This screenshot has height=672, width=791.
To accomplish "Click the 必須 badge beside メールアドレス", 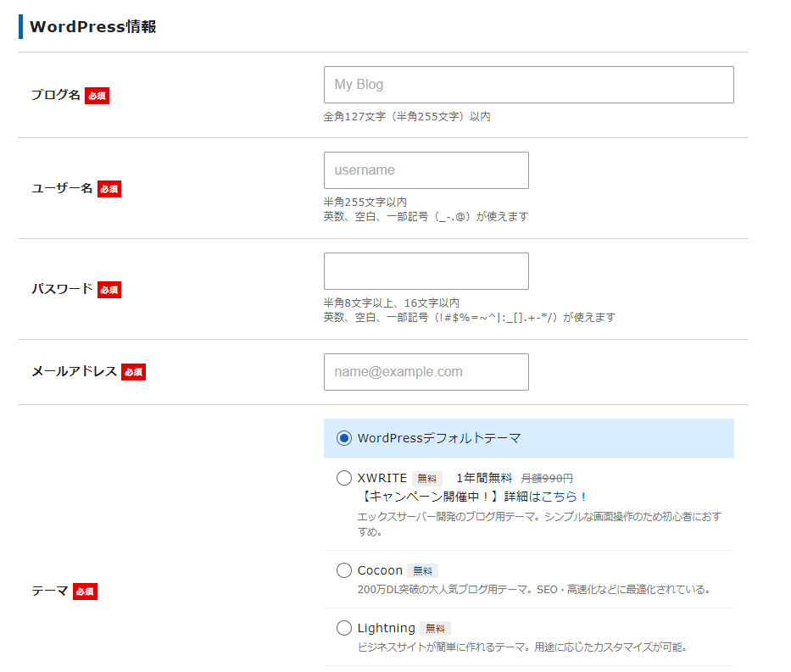I will pyautogui.click(x=134, y=372).
